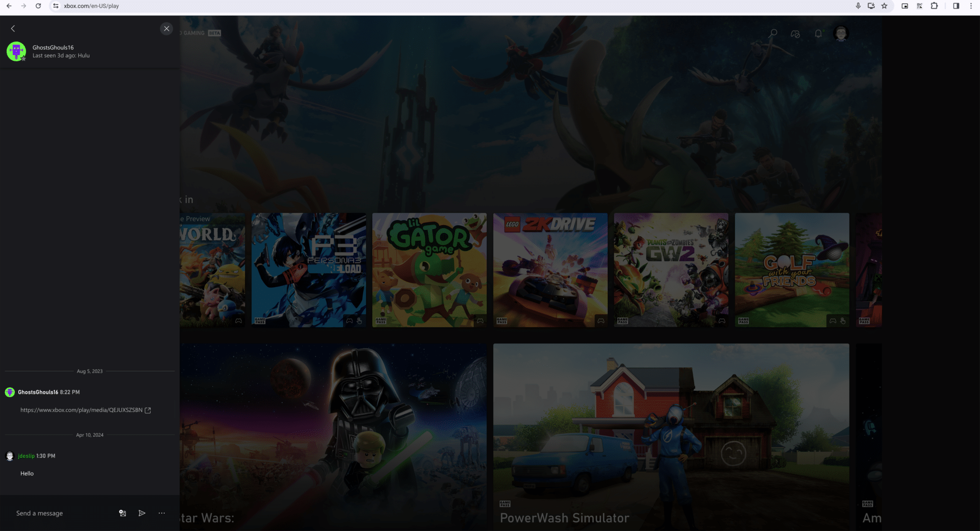Screen dimensions: 980x531
Task: Open the notifications bell
Action: [818, 33]
